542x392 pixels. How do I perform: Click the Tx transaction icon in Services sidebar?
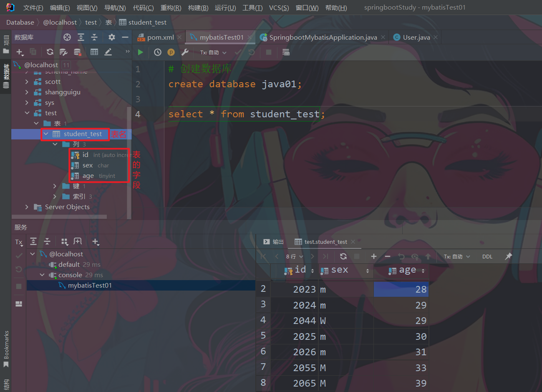[x=19, y=242]
